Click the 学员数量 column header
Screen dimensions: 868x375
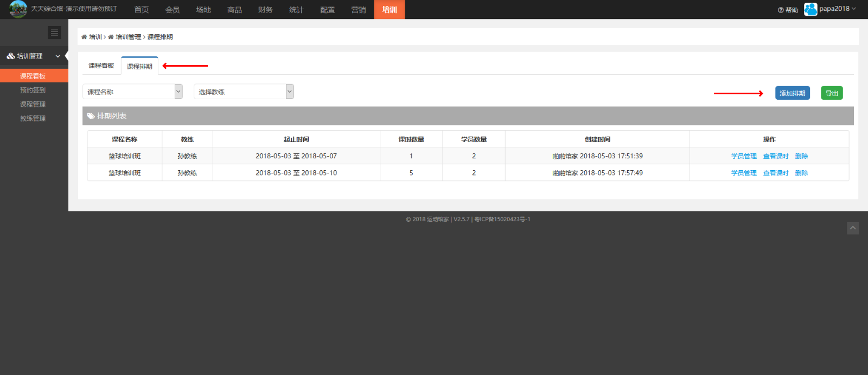(474, 139)
